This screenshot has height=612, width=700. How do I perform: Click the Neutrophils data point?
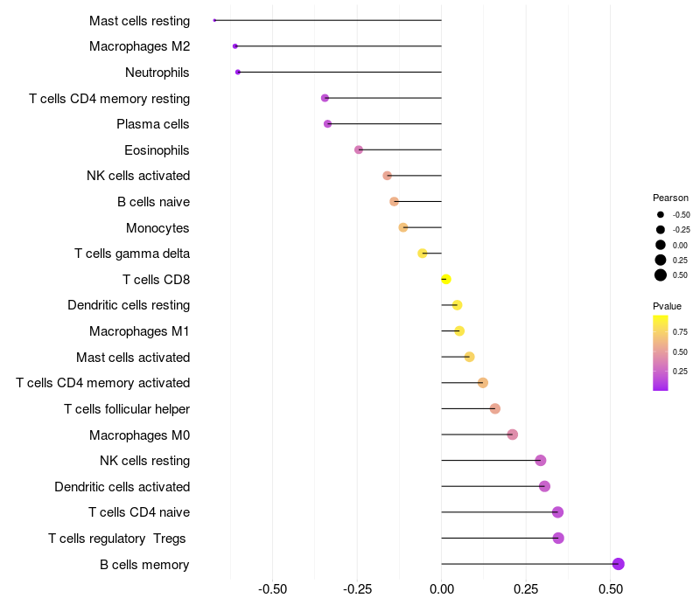[x=238, y=72]
